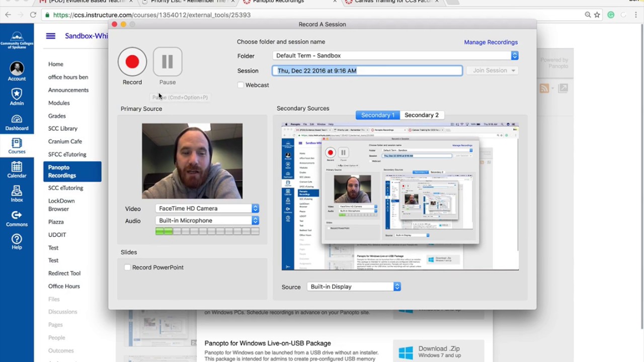This screenshot has height=362, width=644.
Task: Click the orange RSS feed icon
Action: [x=544, y=88]
